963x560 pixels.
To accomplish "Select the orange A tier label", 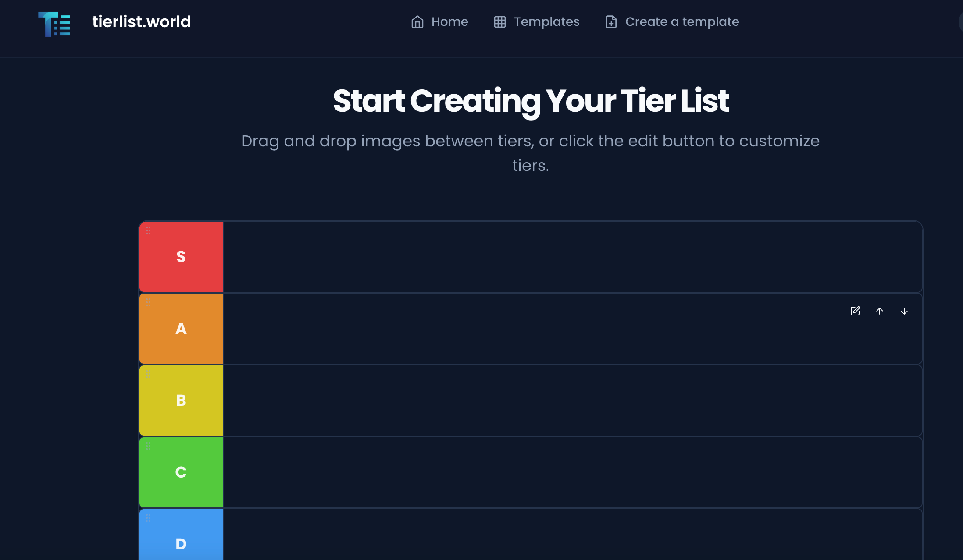I will click(x=181, y=329).
